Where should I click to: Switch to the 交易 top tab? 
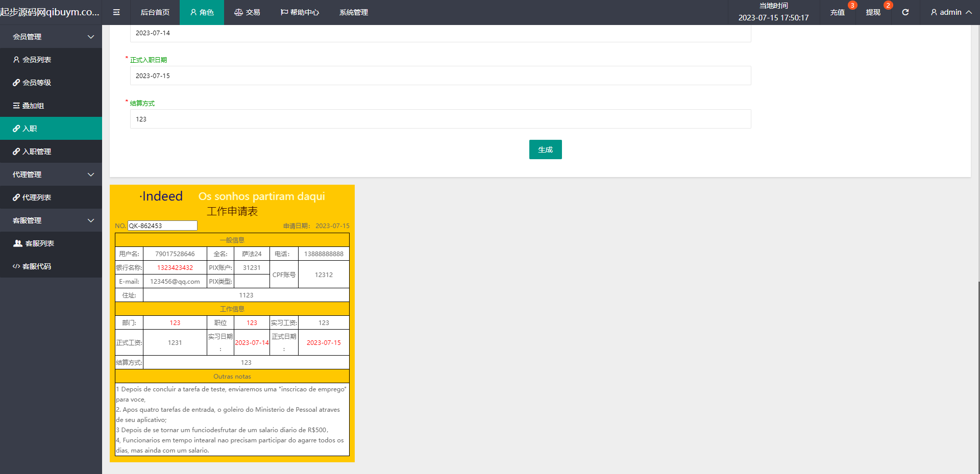coord(247,12)
